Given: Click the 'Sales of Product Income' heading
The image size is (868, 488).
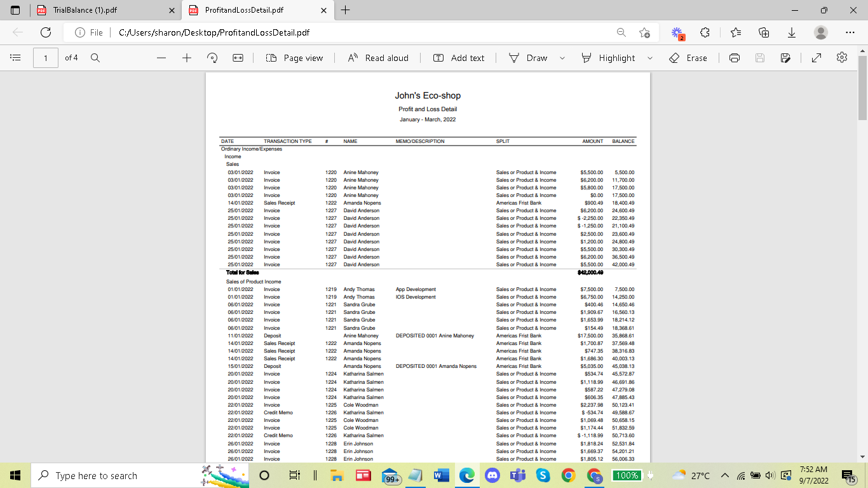Looking at the screenshot, I should (254, 281).
